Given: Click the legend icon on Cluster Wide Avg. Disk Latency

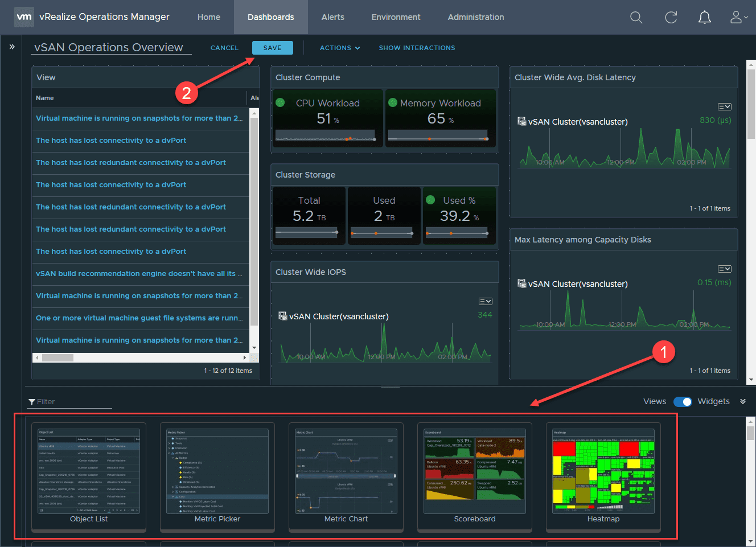Looking at the screenshot, I should coord(724,106).
